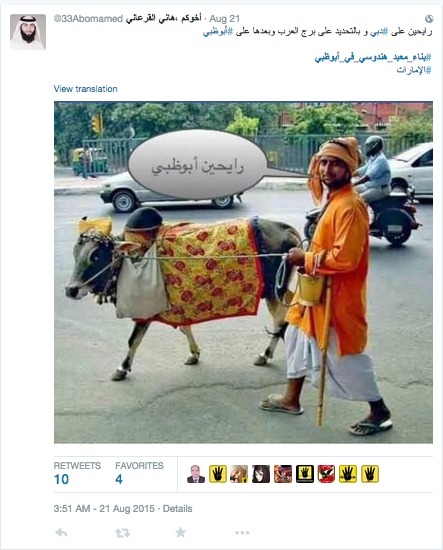Click the View translation link

pos(85,89)
